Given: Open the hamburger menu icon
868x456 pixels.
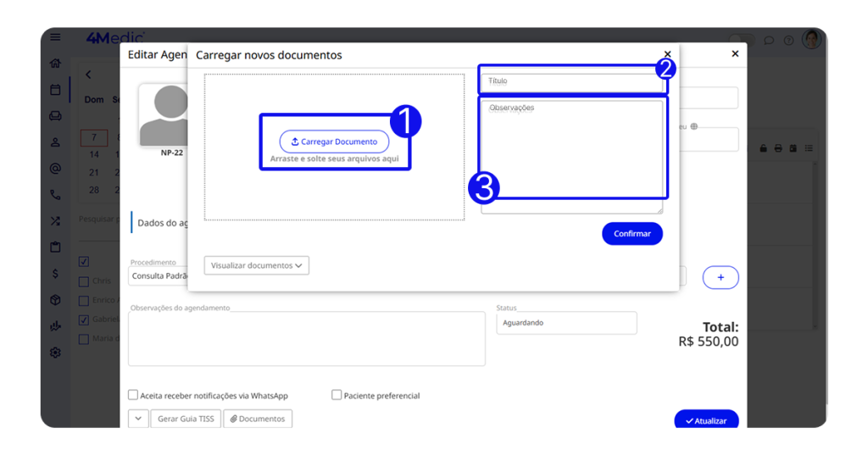Looking at the screenshot, I should pos(56,37).
